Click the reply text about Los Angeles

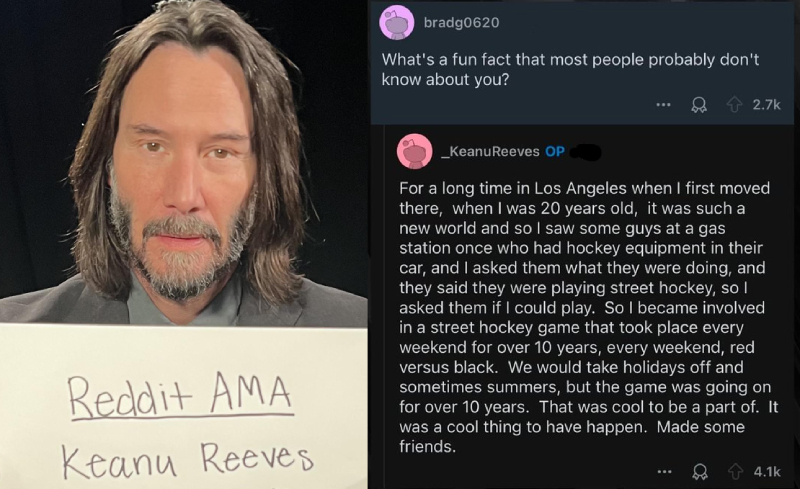pos(588,317)
